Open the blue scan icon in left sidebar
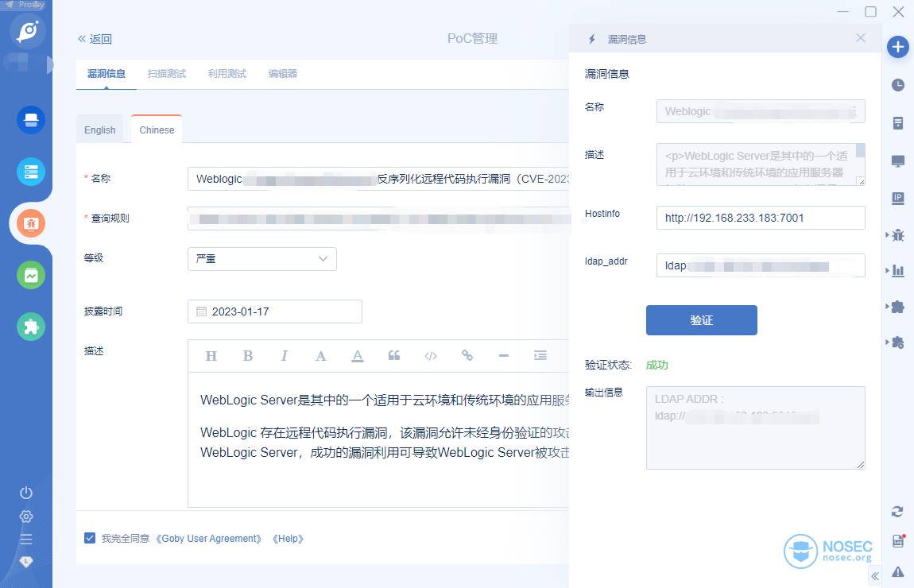This screenshot has width=914, height=588. pos(31,120)
